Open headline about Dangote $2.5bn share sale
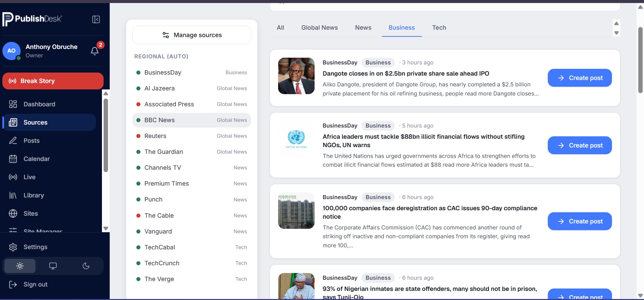This screenshot has height=300, width=644. pyautogui.click(x=406, y=74)
